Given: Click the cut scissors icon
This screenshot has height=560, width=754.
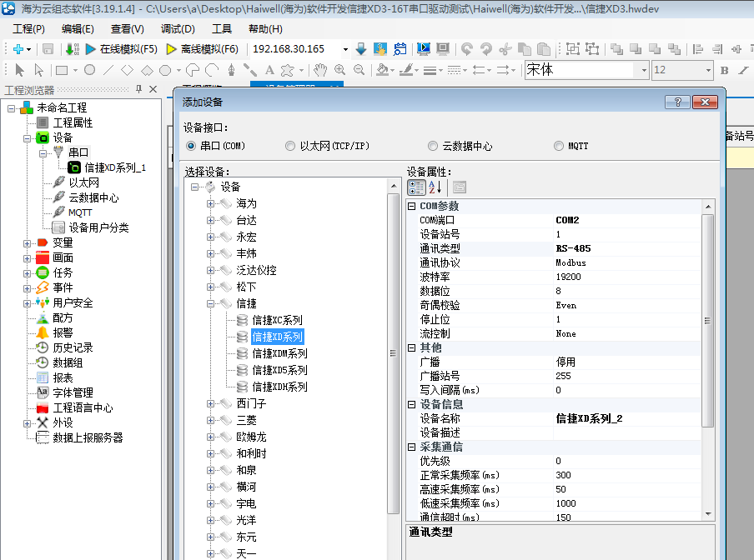Looking at the screenshot, I should [505, 49].
